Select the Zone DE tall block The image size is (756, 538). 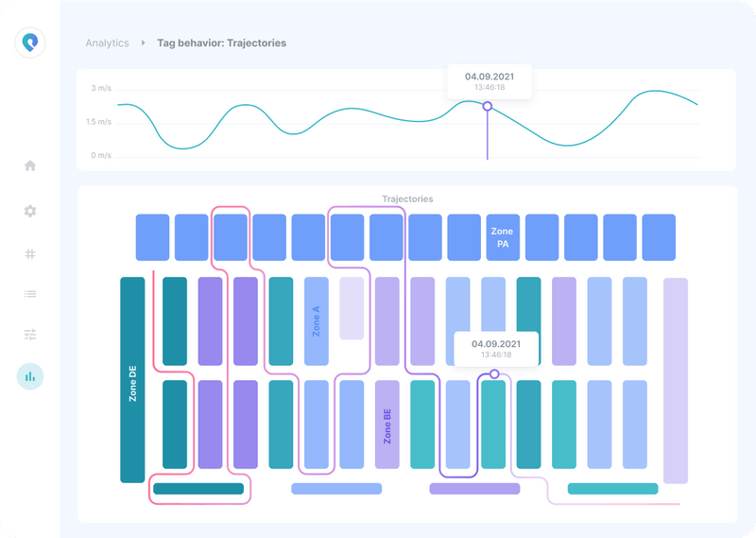pos(132,380)
